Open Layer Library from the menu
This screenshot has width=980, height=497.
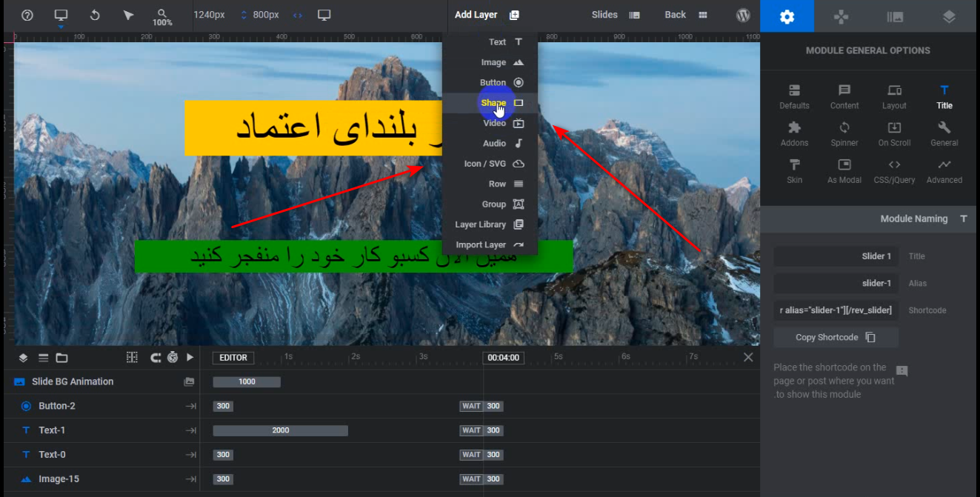tap(490, 224)
